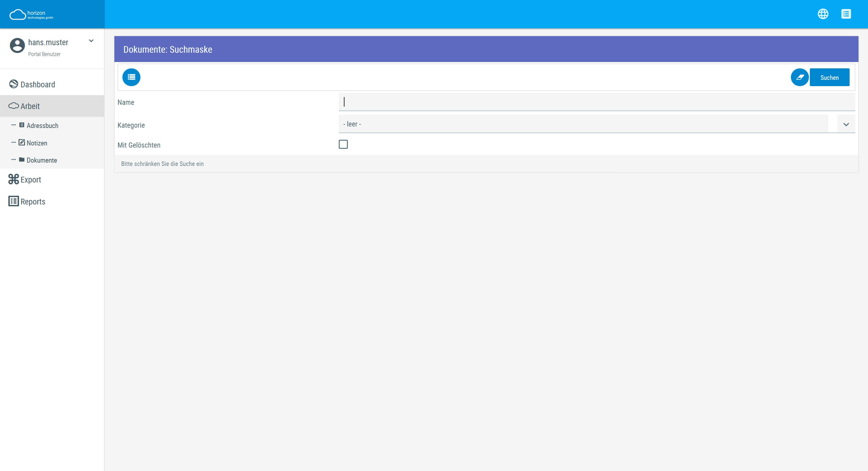Click the eraser clear-form button

tap(799, 77)
